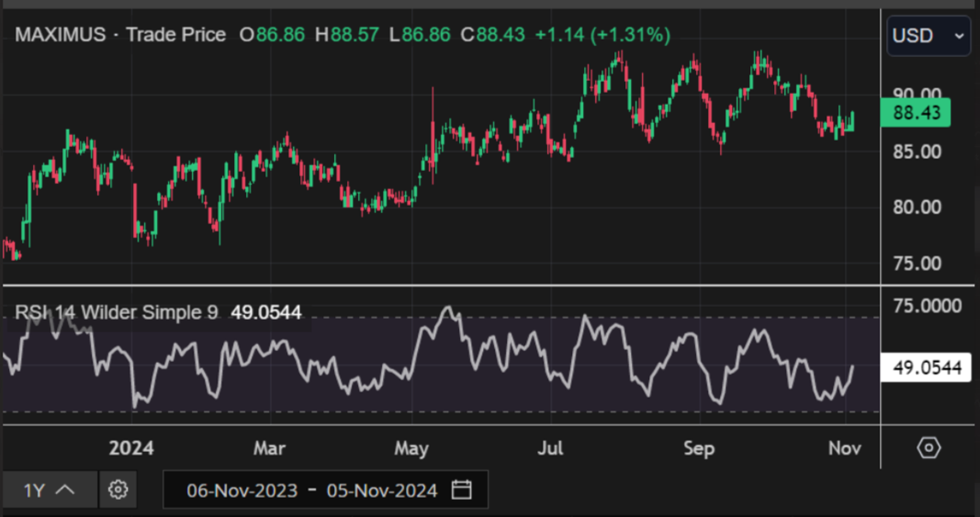Click the white 49.0544 RSI value tag
The height and width of the screenshot is (517, 980).
(x=926, y=367)
